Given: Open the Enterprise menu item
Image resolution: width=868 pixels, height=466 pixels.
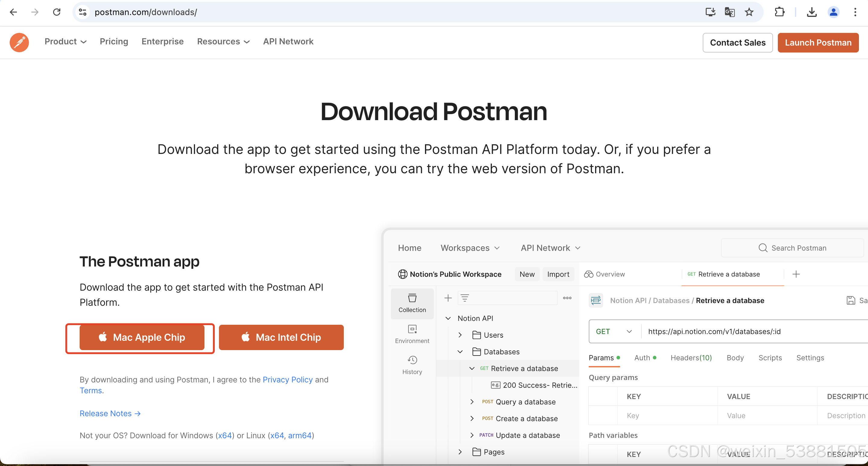Looking at the screenshot, I should (x=163, y=41).
